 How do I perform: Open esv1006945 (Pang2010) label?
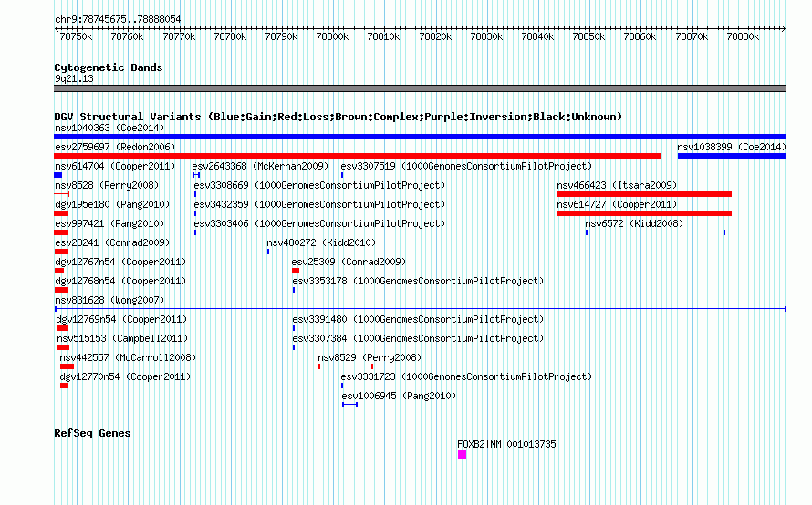(x=399, y=396)
